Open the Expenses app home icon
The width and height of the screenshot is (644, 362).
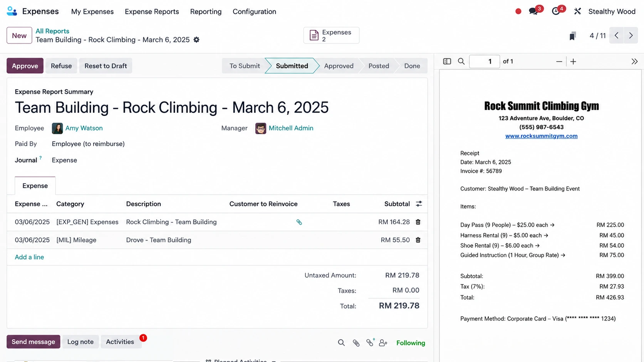[x=12, y=12]
